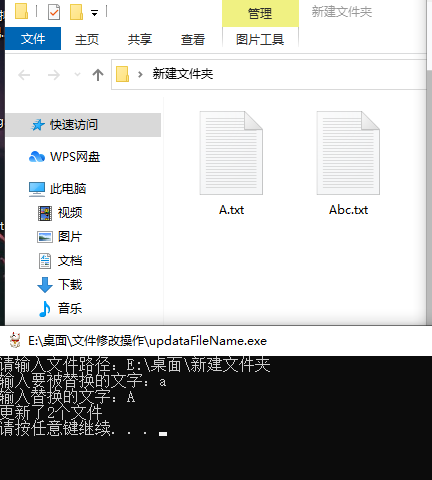Switch to the 主页 ribbon tab
Viewport: 432px width, 480px height.
tap(87, 39)
